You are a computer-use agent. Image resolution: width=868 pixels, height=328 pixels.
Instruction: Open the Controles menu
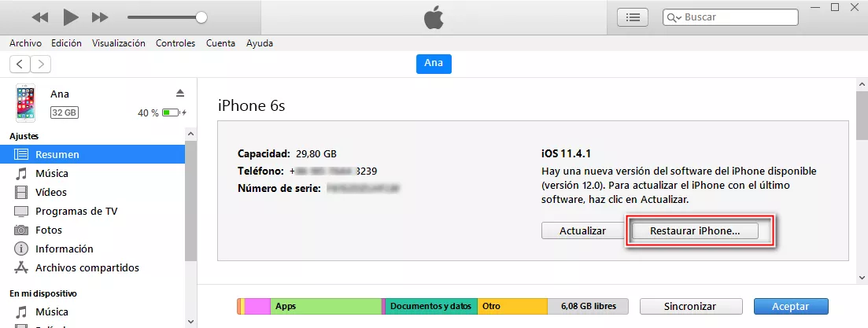point(175,43)
